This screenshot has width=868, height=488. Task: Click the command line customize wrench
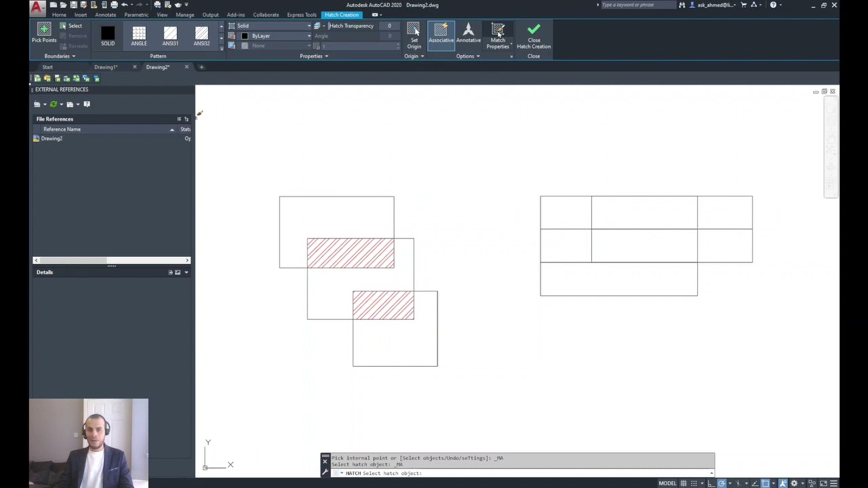(325, 472)
